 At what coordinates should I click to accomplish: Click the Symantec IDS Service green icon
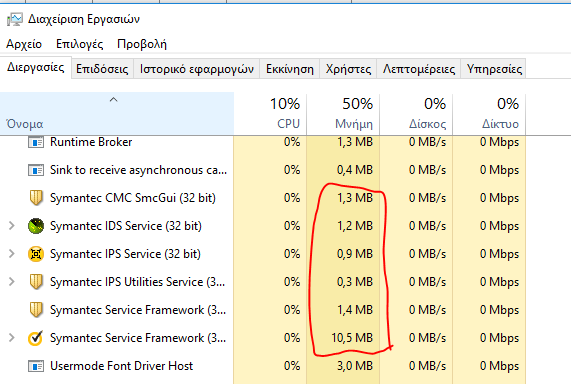click(36, 226)
